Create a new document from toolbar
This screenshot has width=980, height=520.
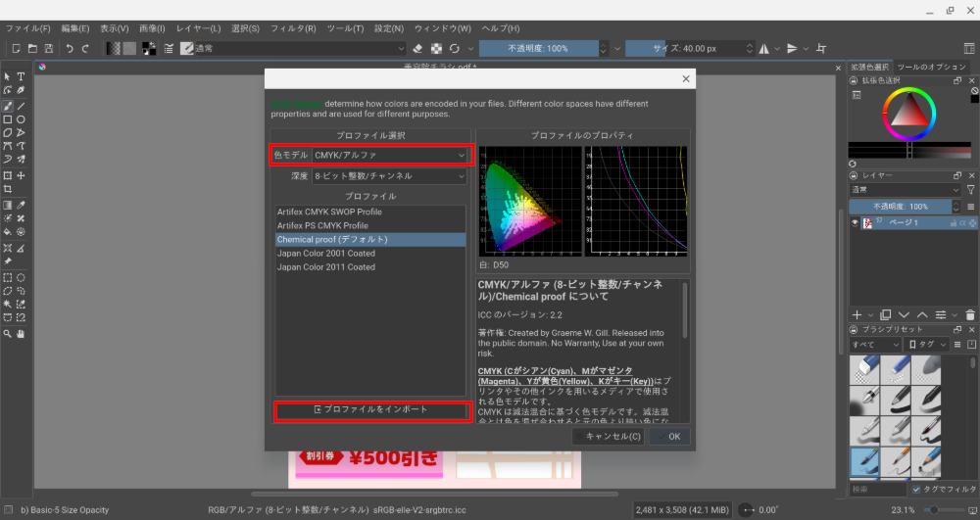[17, 48]
